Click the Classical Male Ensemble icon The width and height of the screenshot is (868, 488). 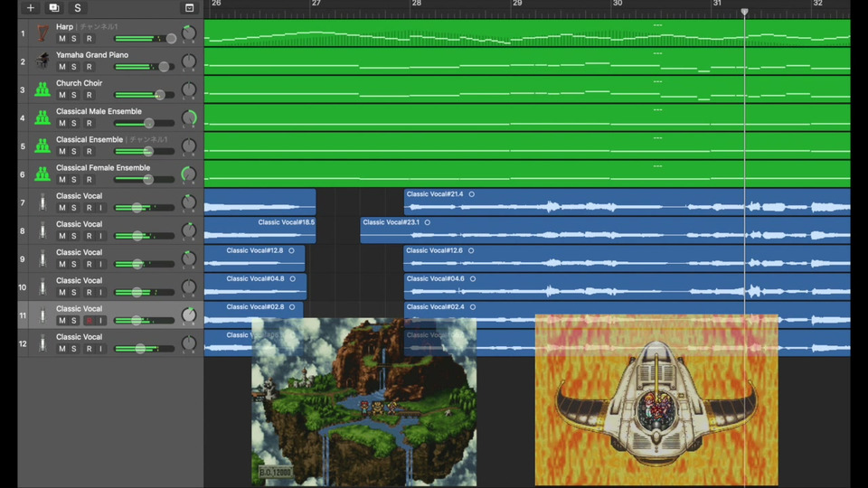[x=42, y=117]
